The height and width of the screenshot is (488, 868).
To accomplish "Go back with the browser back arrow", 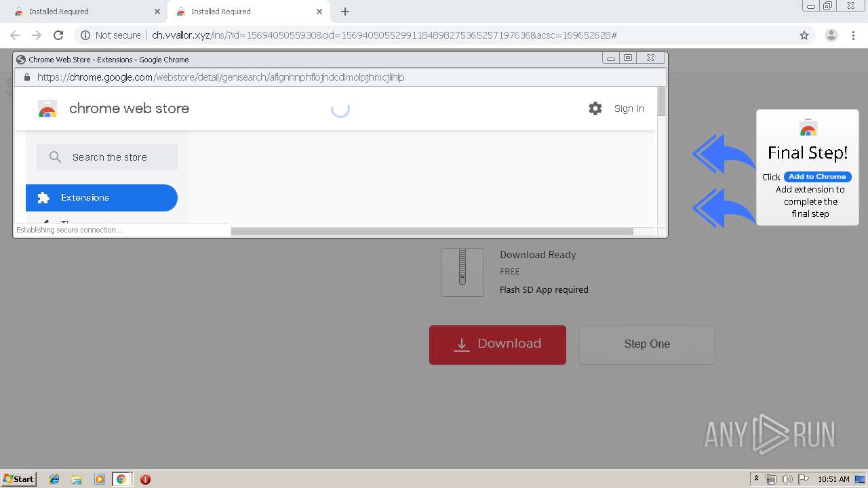I will [15, 35].
